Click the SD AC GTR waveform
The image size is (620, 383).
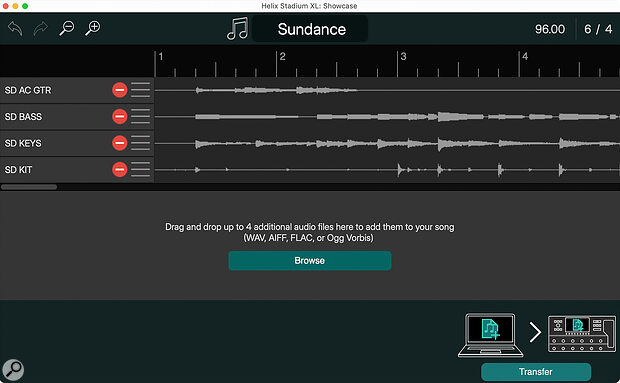pyautogui.click(x=387, y=91)
